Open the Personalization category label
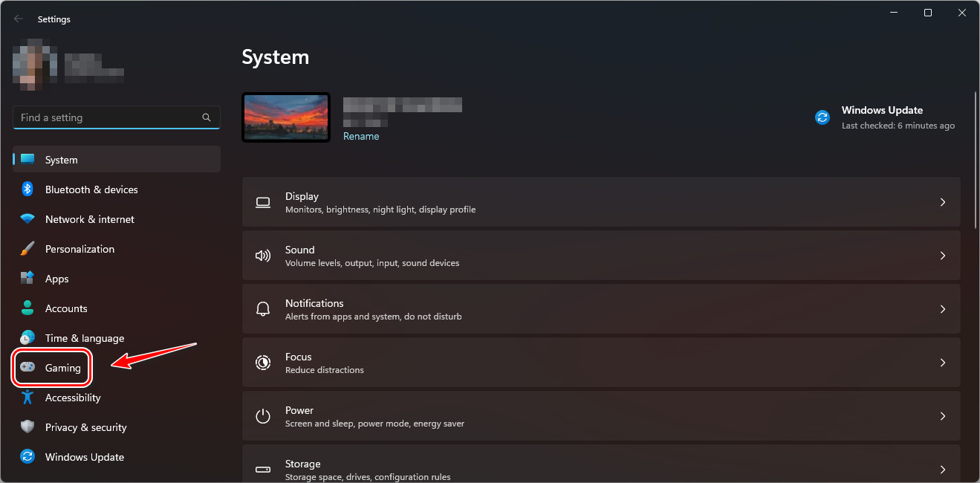The width and height of the screenshot is (980, 483). 79,249
